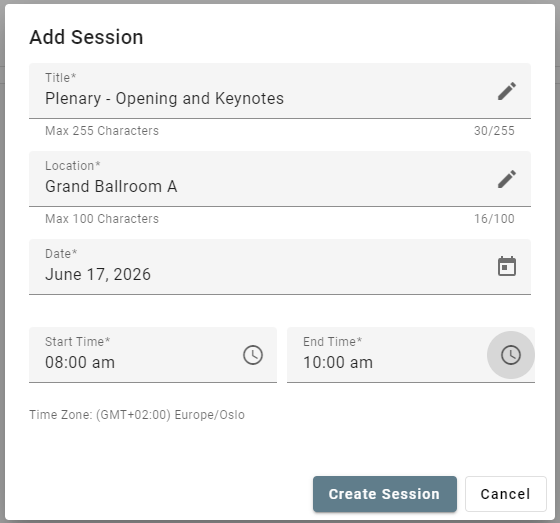560x523 pixels.
Task: Click the 16/100 location character counter
Action: point(494,219)
